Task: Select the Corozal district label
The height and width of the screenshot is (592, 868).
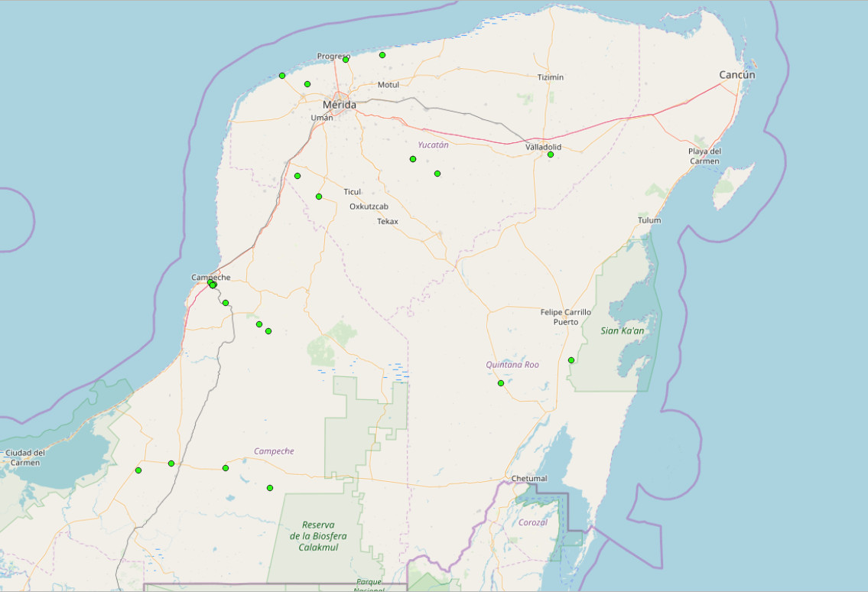Action: point(532,522)
